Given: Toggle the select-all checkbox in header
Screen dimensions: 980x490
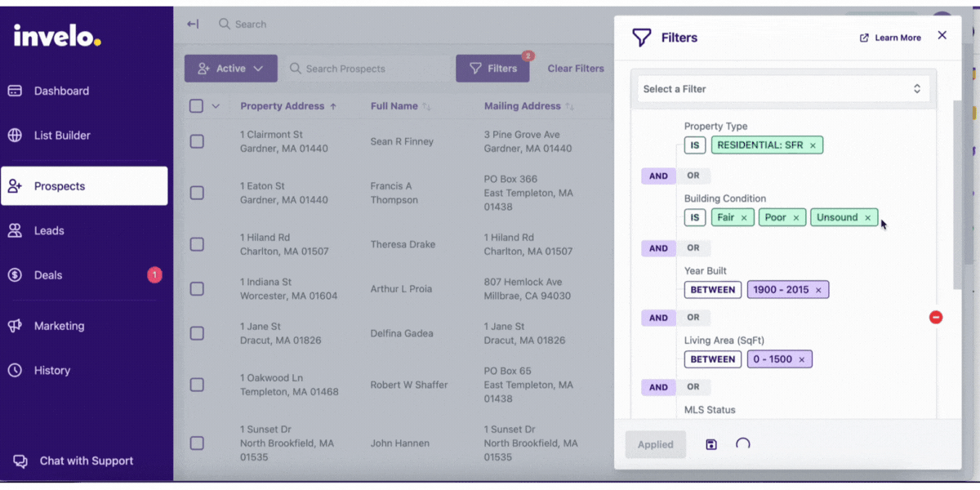Looking at the screenshot, I should [197, 106].
